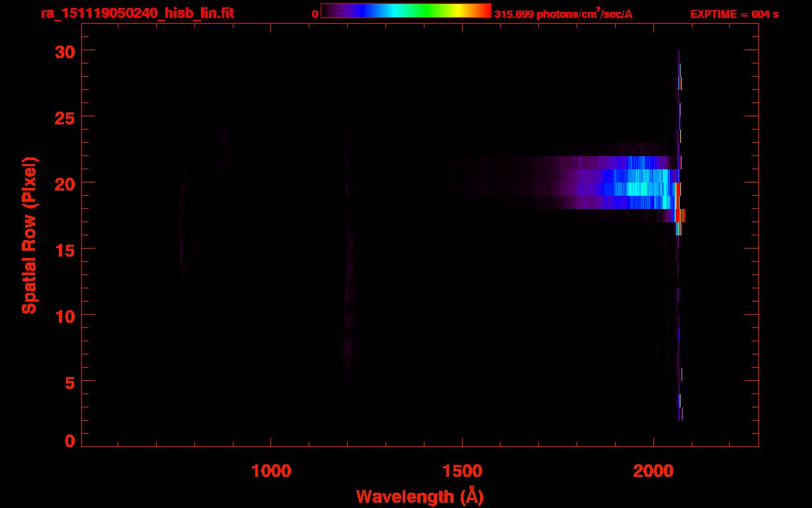Click the EXPTIME = 604 s label
The image size is (812, 508).
pyautogui.click(x=734, y=14)
